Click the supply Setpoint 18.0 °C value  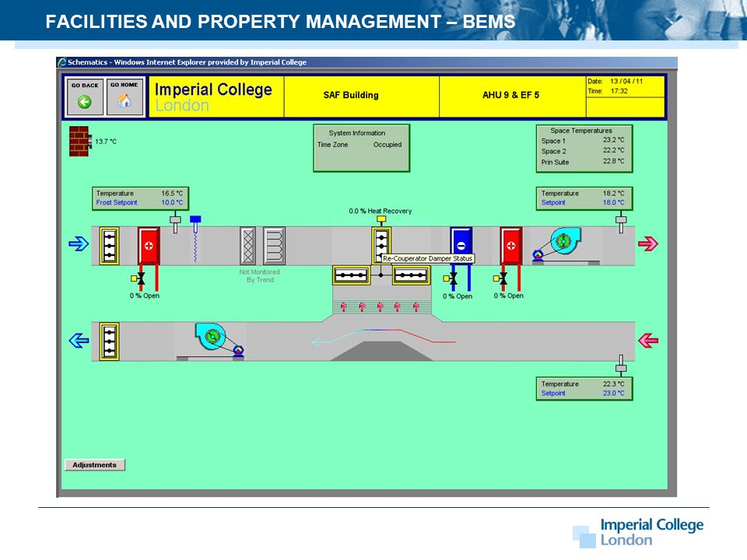pyautogui.click(x=614, y=202)
